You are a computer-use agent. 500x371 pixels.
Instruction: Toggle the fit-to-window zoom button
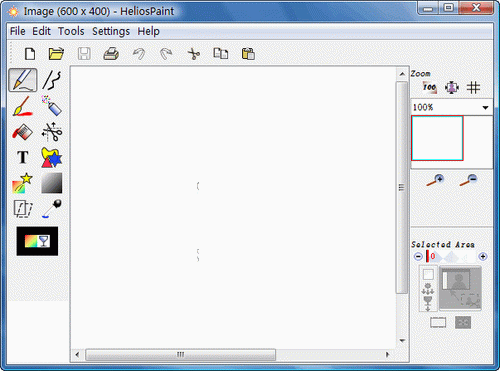click(x=452, y=88)
